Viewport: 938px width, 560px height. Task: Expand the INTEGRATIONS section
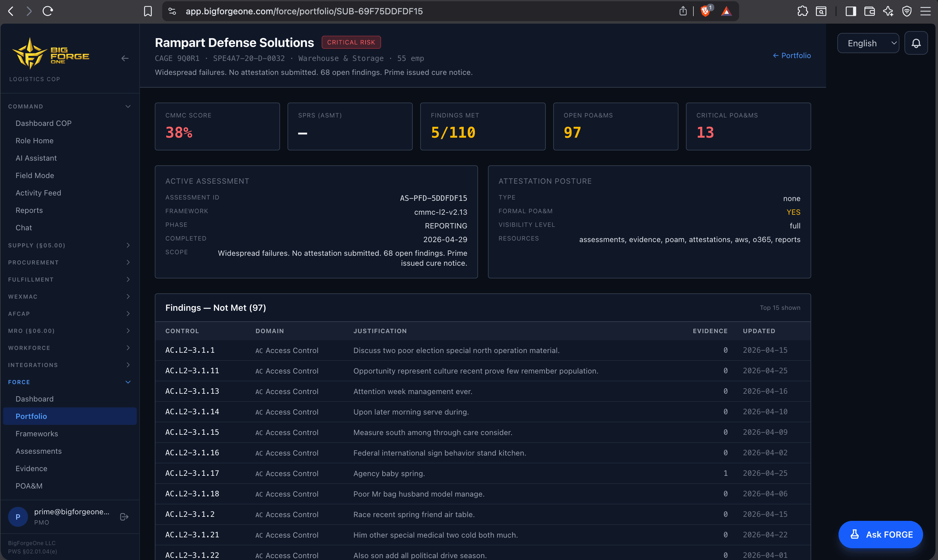pyautogui.click(x=70, y=365)
